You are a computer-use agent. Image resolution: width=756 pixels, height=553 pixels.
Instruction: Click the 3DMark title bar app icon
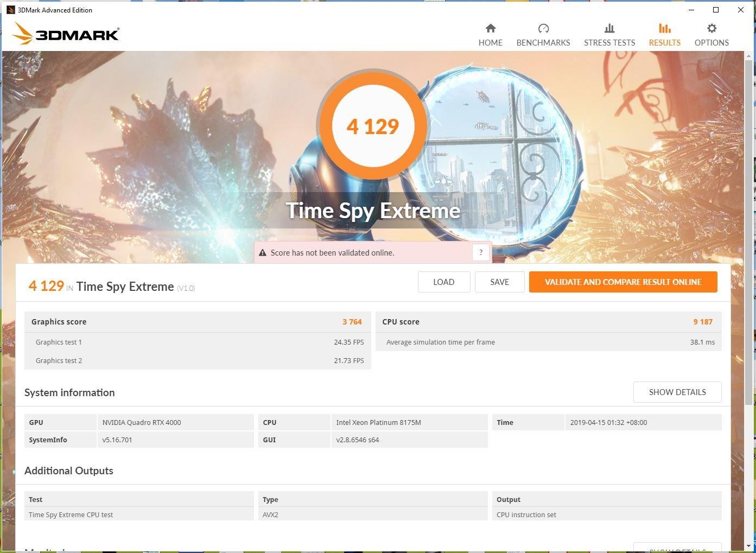point(10,10)
